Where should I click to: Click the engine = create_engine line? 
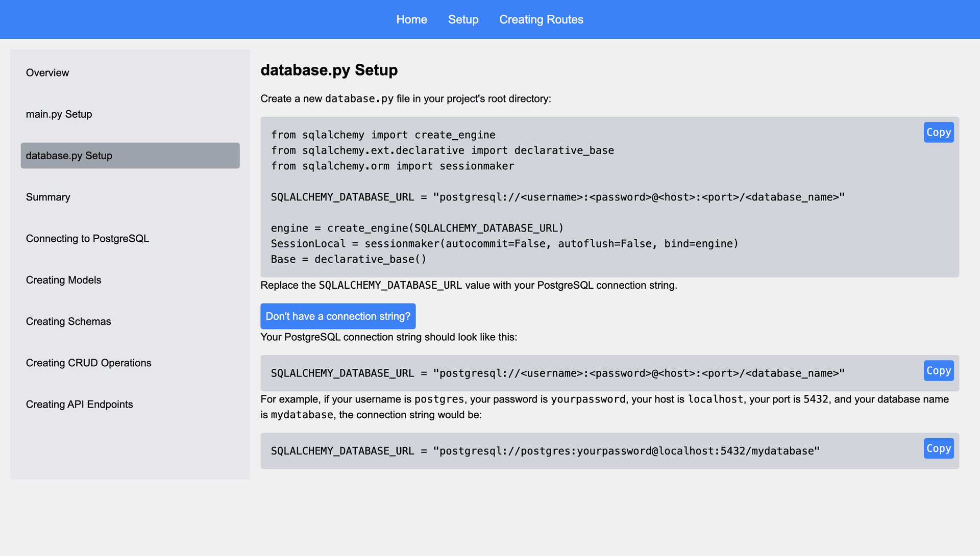click(417, 228)
